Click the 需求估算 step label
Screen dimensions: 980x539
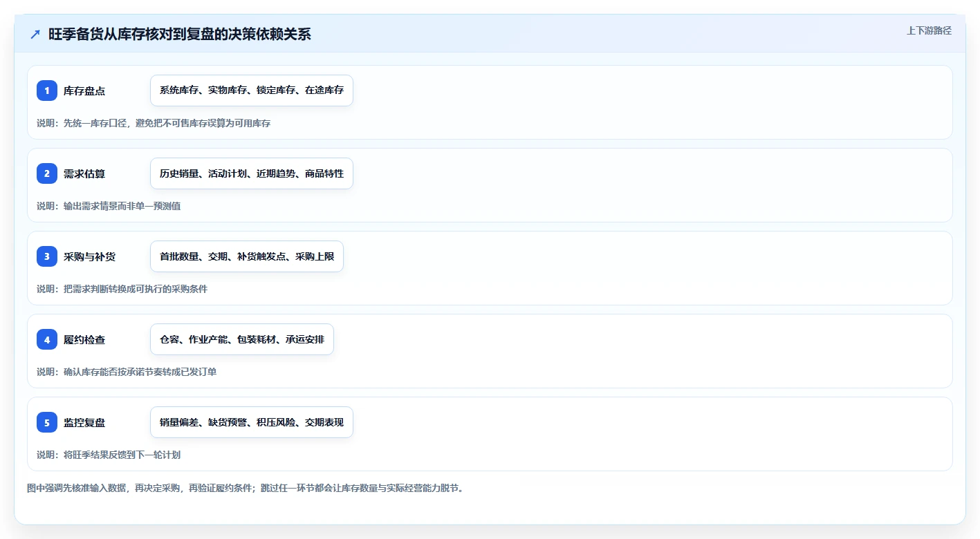(84, 173)
